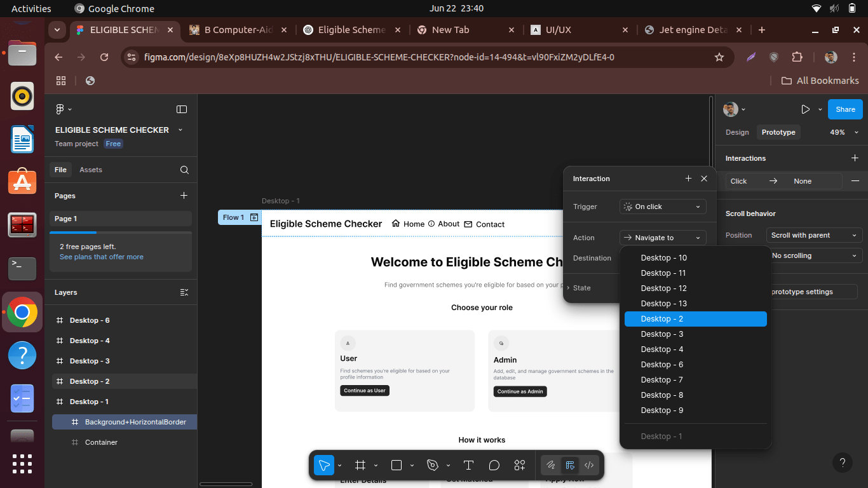Select the Desktop - 6 layer
The image size is (868, 488).
pos(90,320)
